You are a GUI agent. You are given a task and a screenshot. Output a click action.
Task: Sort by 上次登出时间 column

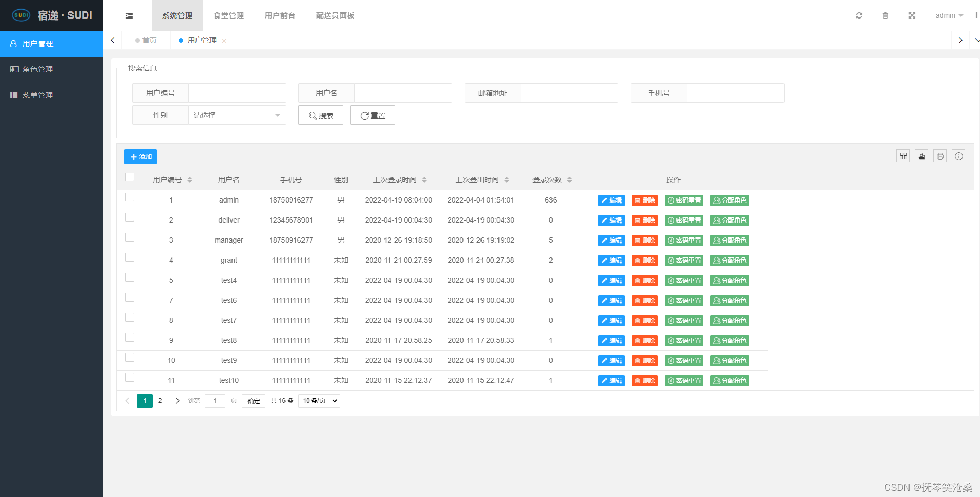tap(507, 180)
